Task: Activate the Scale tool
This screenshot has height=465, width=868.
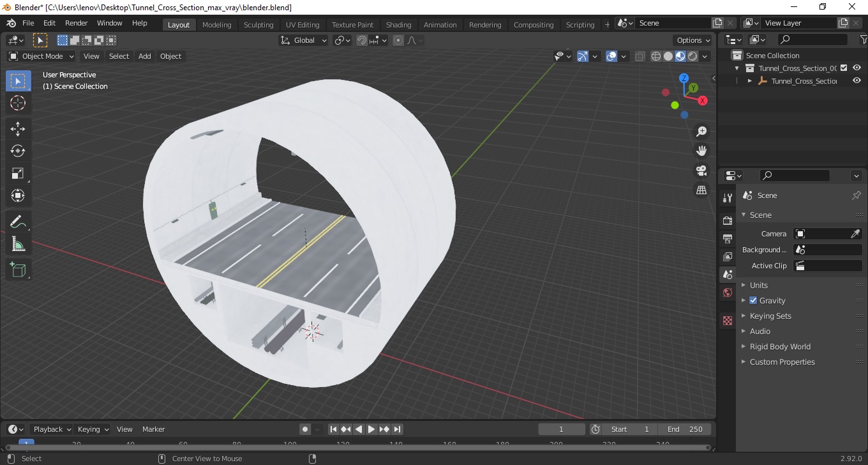Action: tap(18, 173)
